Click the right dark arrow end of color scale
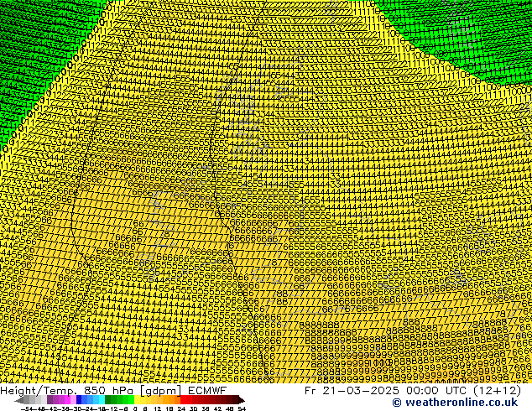Image resolution: width=532 pixels, height=411 pixels. coord(242,400)
